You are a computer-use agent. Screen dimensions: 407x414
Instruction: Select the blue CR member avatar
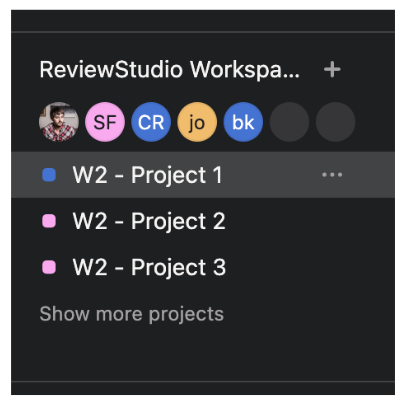[x=151, y=122]
